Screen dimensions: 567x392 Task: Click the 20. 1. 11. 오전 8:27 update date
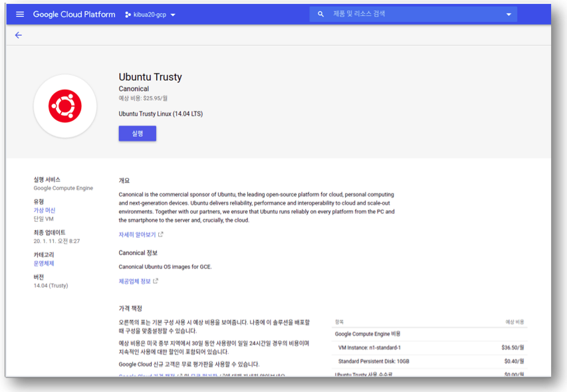57,241
